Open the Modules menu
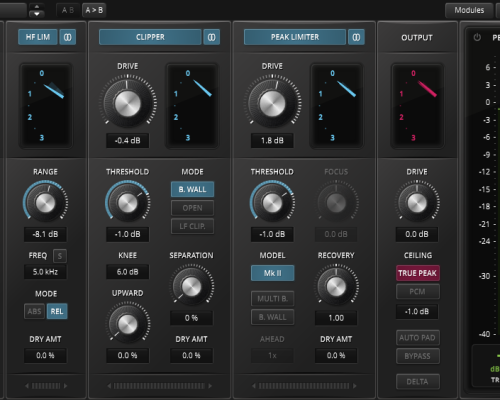This screenshot has height=400, width=500. (469, 10)
